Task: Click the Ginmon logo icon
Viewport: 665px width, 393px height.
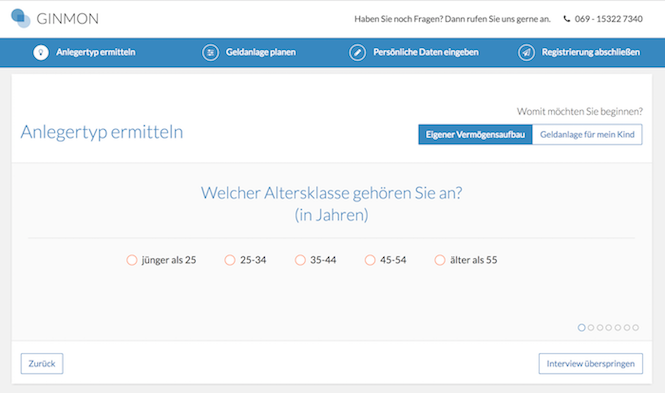Action: (x=20, y=18)
